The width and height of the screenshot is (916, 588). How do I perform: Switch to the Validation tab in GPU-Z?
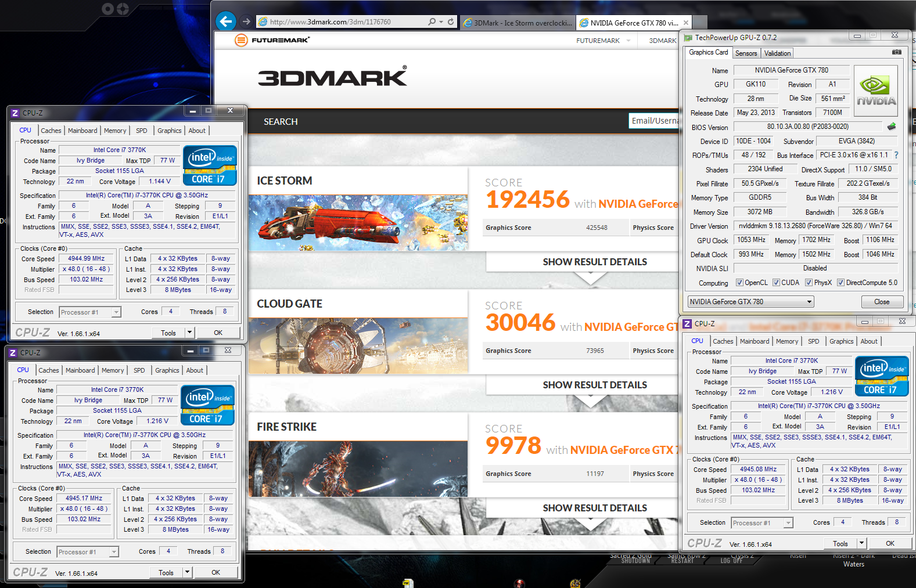777,53
